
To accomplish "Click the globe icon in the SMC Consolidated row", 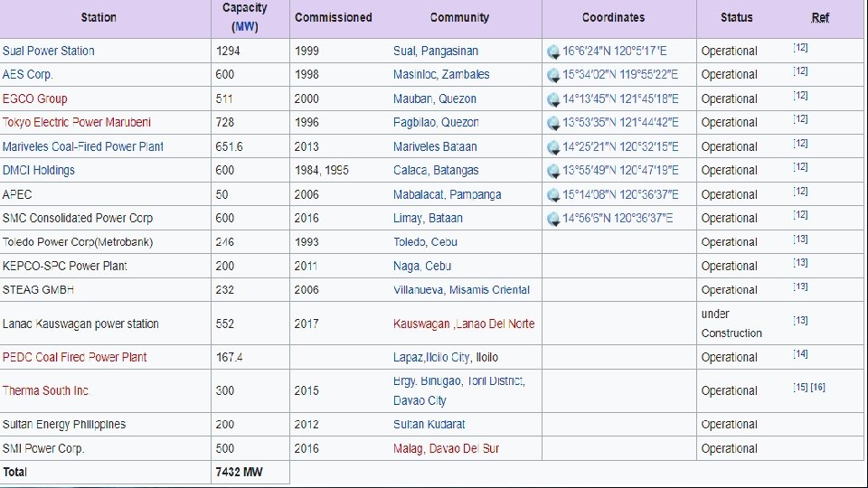I will point(553,219).
